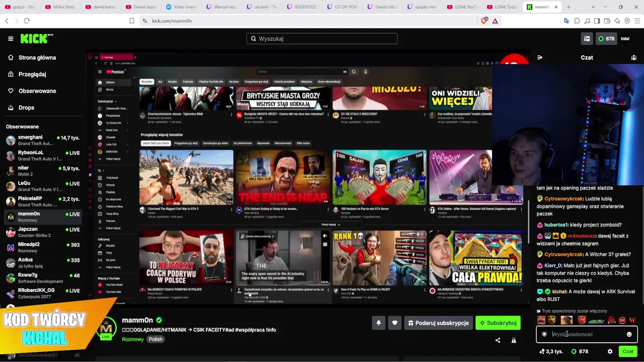
Task: Open Obserwowane in the sidebar menu
Action: 37,91
